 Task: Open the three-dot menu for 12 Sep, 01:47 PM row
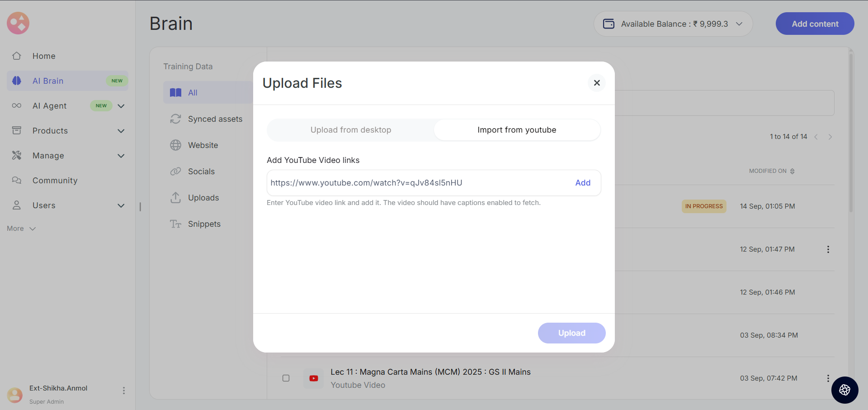[x=828, y=249]
